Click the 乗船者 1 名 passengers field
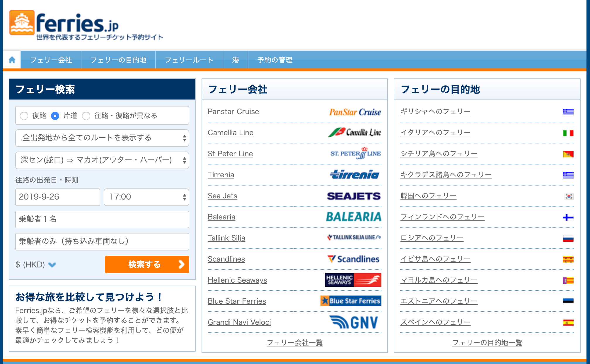 102,219
